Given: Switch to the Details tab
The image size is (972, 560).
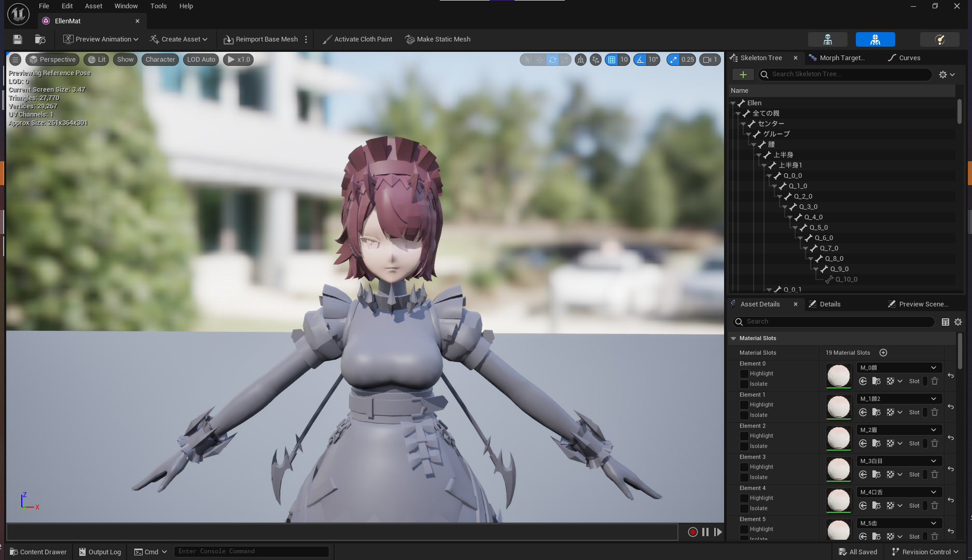Looking at the screenshot, I should [x=825, y=304].
